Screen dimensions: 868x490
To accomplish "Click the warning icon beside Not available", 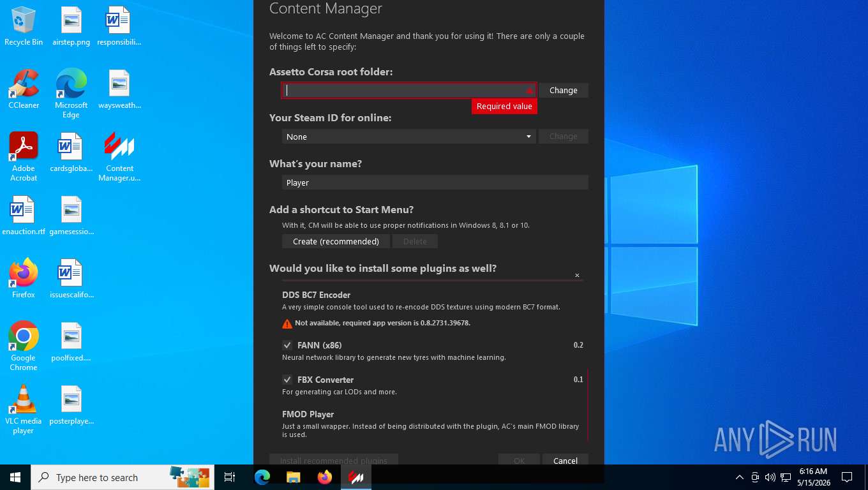I will point(287,323).
